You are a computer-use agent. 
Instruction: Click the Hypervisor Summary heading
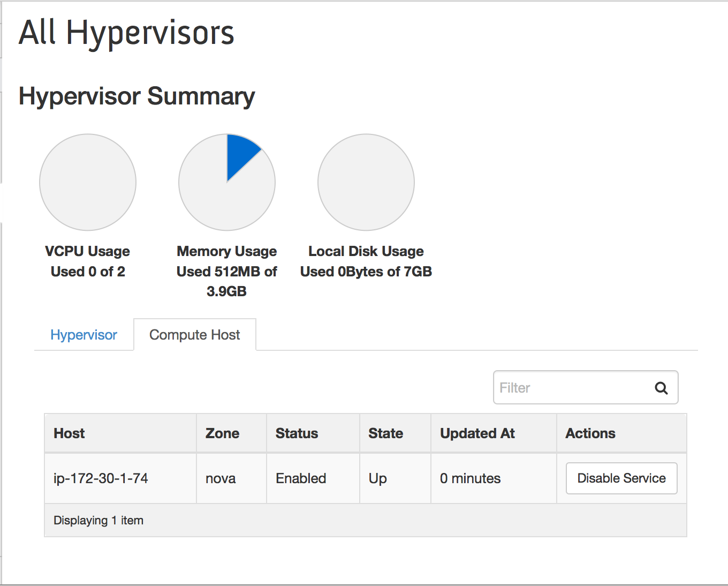(x=136, y=96)
